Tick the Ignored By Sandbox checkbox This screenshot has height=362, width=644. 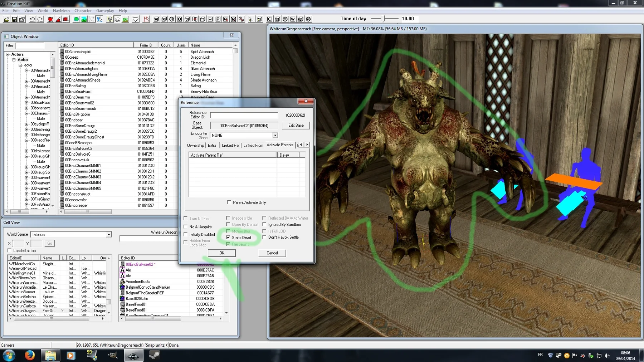(264, 225)
